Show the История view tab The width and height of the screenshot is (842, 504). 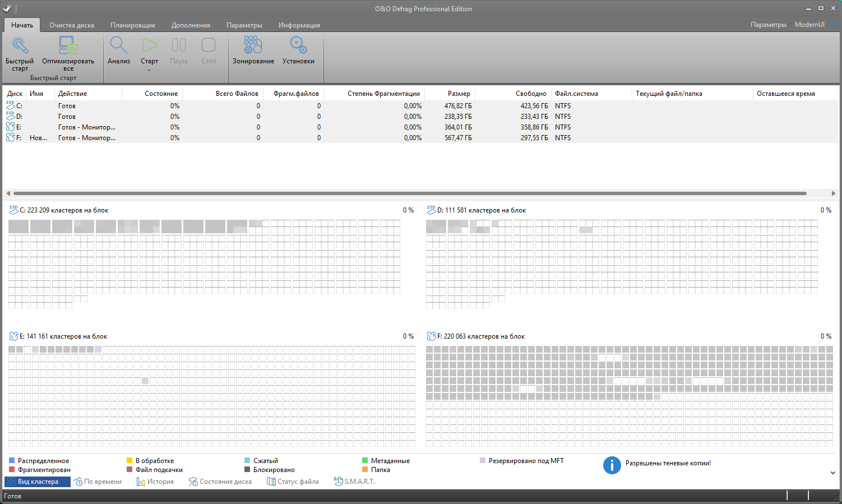[x=155, y=482]
